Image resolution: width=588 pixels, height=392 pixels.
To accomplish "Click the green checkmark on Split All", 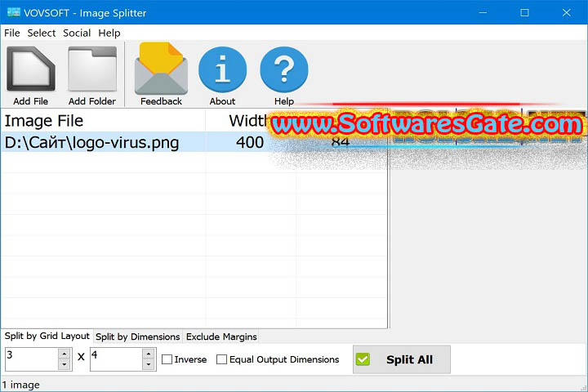I will point(363,359).
